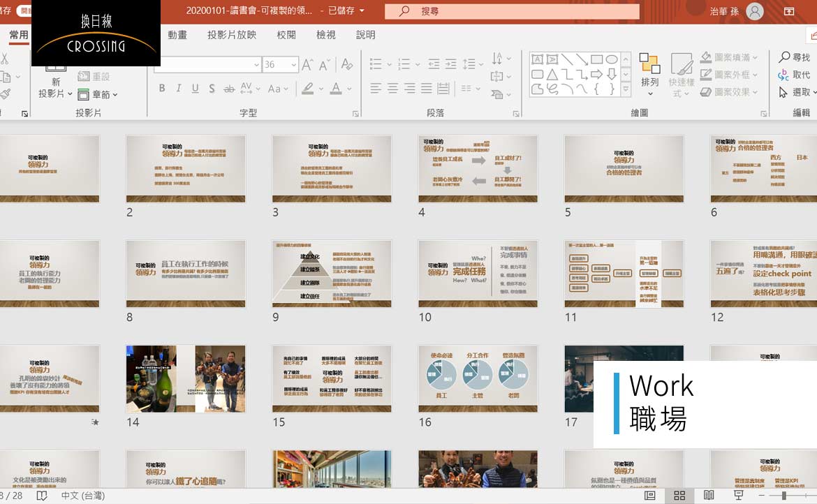Viewport: 817px width, 504px height.
Task: Align text right
Action: pos(409,89)
